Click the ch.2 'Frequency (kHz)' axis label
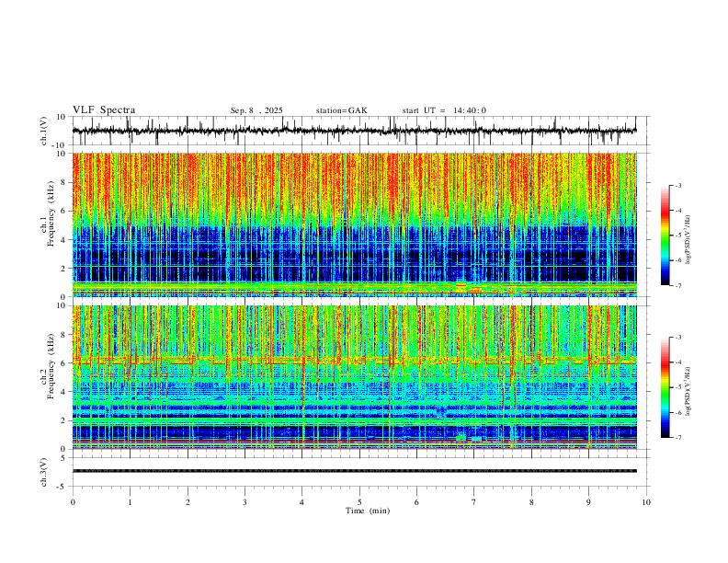This screenshot has width=728, height=563. tap(51, 366)
